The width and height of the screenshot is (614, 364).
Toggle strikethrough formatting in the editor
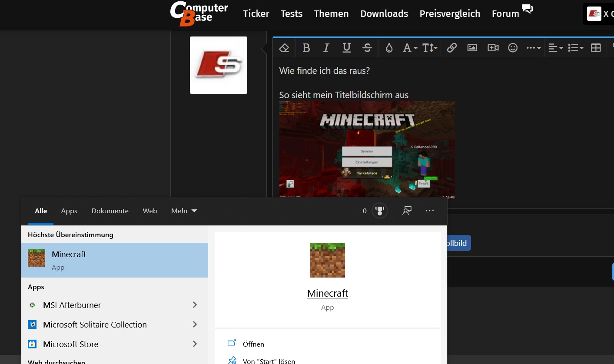[x=367, y=48]
